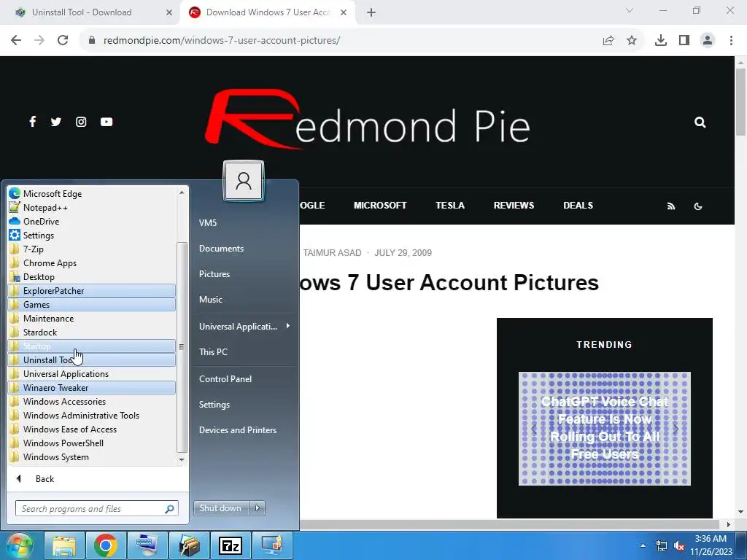747x560 pixels.
Task: Close the Download Windows 7 User tab
Action: [x=343, y=12]
